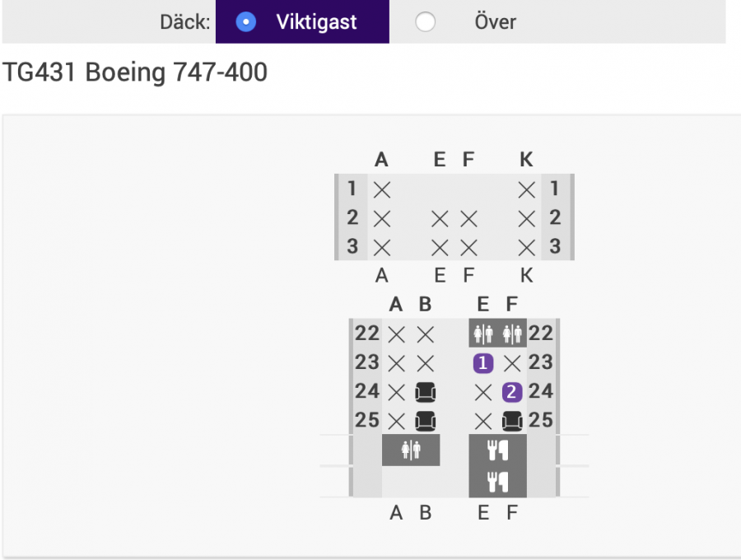Click unavailable seat 22B

pos(425,334)
